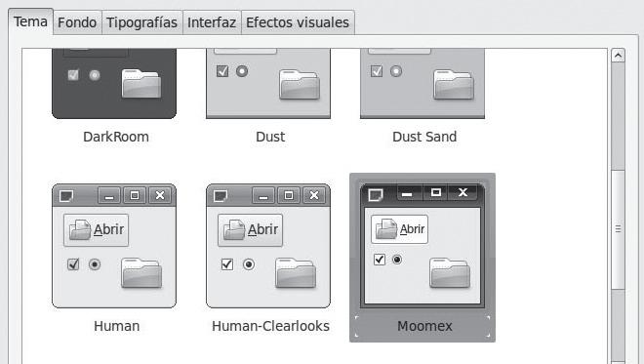
Task: Click the scrollbar up arrow
Action: (x=618, y=55)
